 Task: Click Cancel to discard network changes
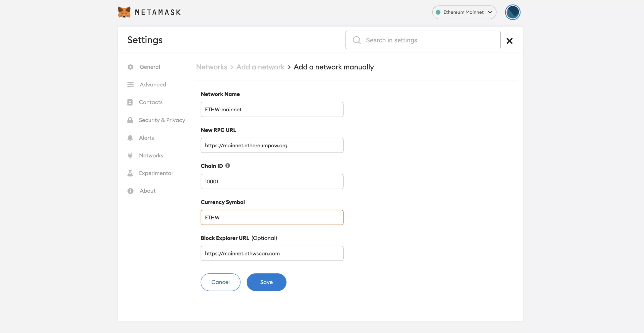click(220, 282)
